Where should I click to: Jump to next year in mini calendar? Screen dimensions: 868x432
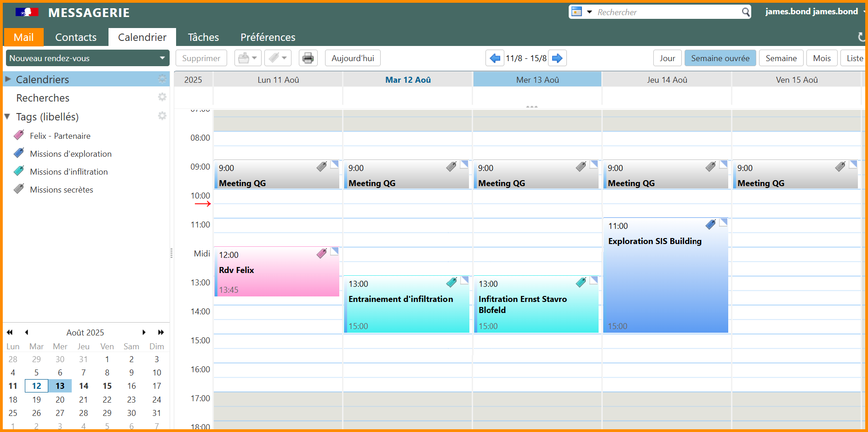click(161, 332)
